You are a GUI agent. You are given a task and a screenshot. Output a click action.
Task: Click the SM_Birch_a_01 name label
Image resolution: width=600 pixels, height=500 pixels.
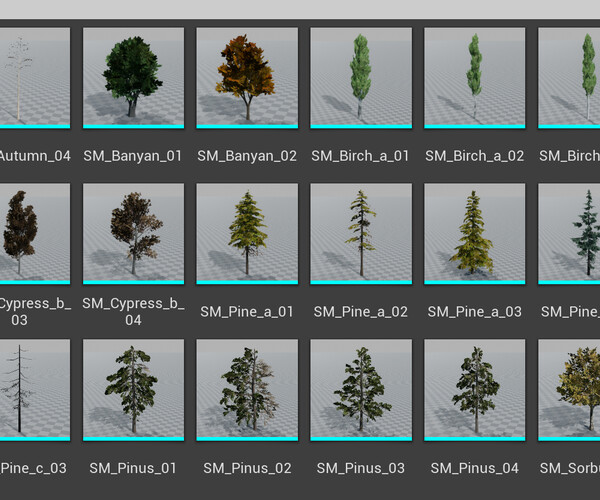pyautogui.click(x=360, y=156)
